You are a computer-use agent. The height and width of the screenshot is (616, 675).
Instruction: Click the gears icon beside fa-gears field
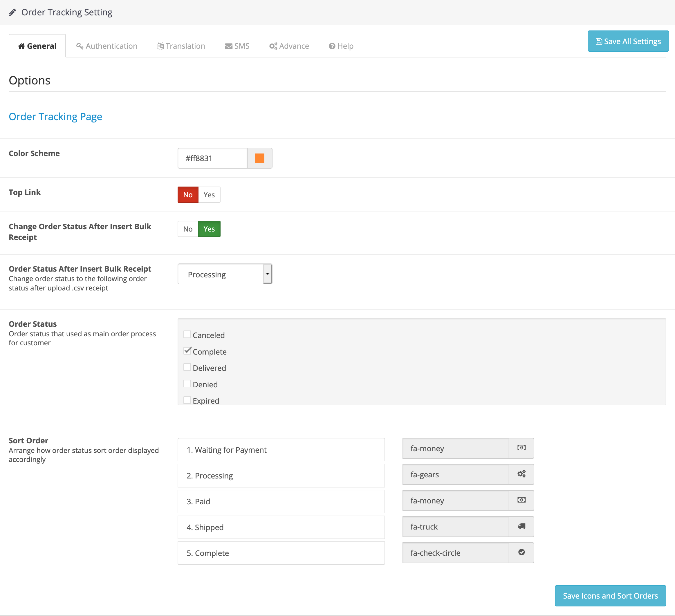[x=521, y=474]
